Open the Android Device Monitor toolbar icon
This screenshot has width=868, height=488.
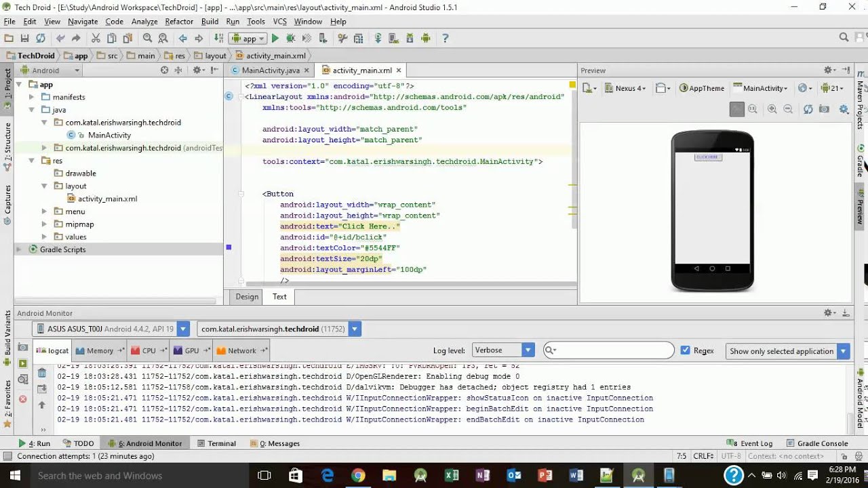(x=426, y=39)
